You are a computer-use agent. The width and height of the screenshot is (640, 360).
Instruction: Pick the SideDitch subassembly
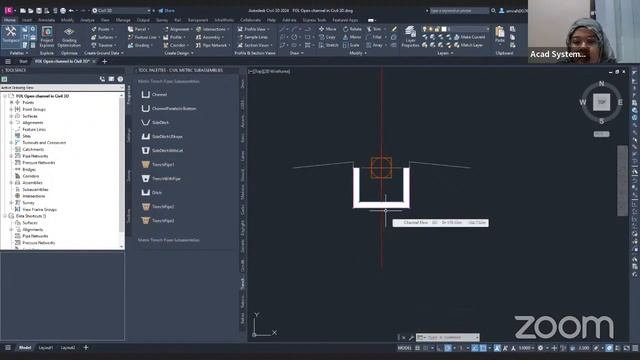click(155, 122)
